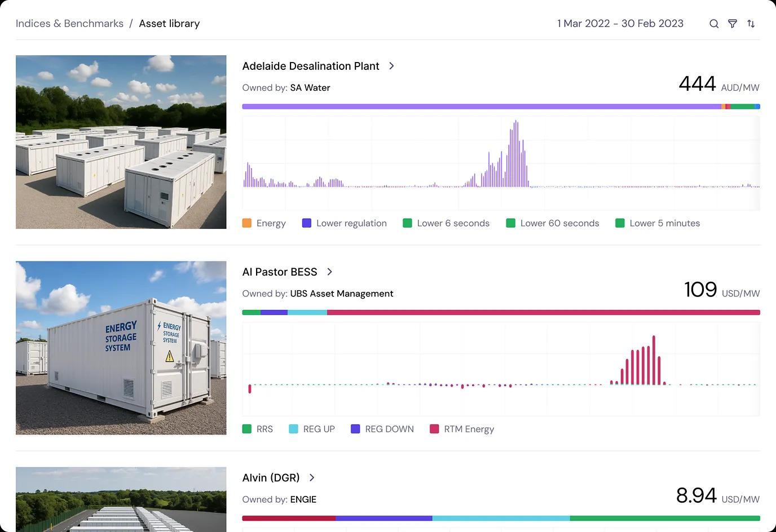
Task: Click the purple segment of Adelaide revenue bar
Action: [479, 107]
